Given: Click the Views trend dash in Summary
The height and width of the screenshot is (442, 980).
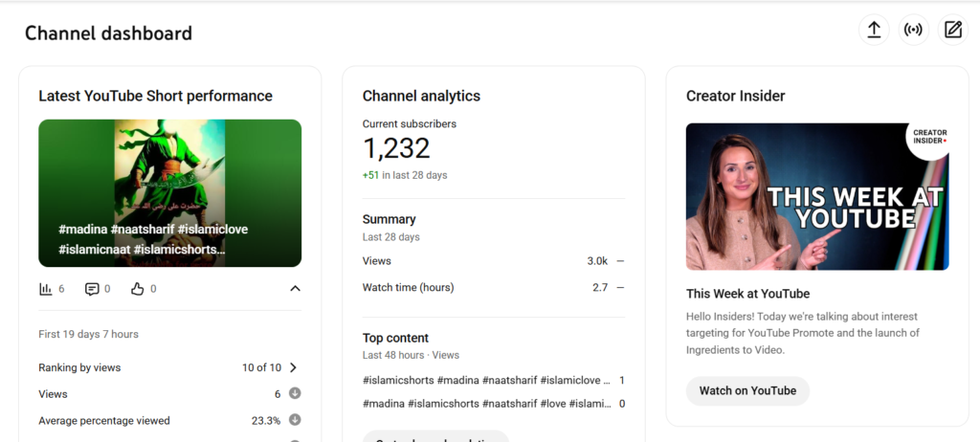Looking at the screenshot, I should (x=620, y=261).
